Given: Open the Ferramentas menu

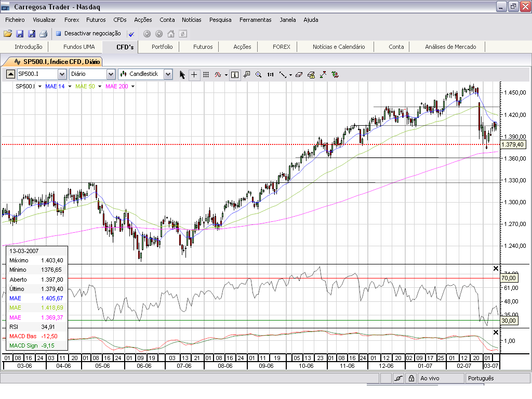Looking at the screenshot, I should pos(255,20).
